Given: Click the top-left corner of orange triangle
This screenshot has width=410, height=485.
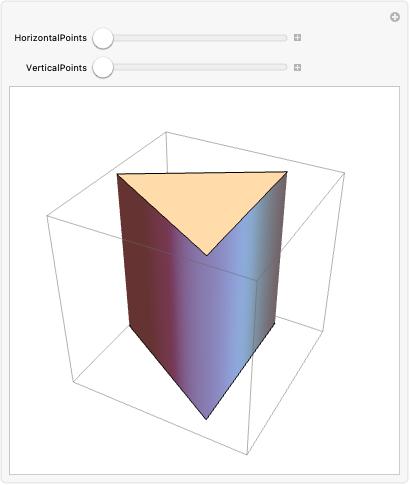Looking at the screenshot, I should point(117,174).
